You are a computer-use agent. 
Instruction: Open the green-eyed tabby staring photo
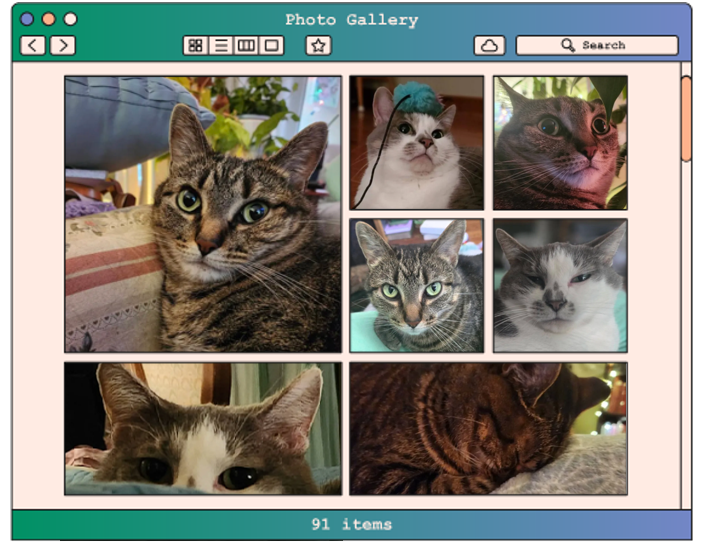click(416, 286)
